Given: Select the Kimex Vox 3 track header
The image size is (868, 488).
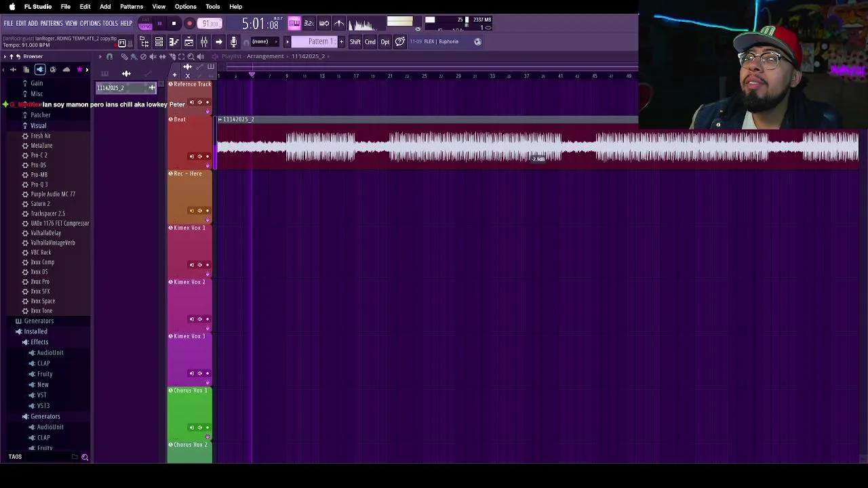Looking at the screenshot, I should click(190, 358).
